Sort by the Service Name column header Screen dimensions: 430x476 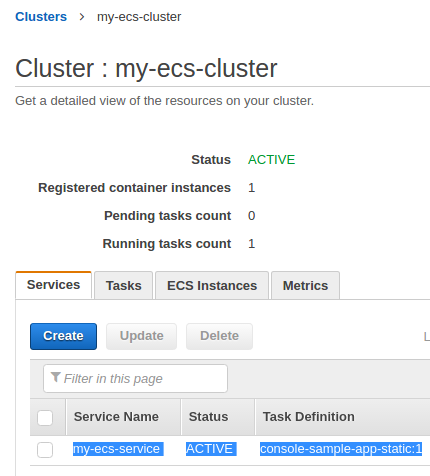116,417
